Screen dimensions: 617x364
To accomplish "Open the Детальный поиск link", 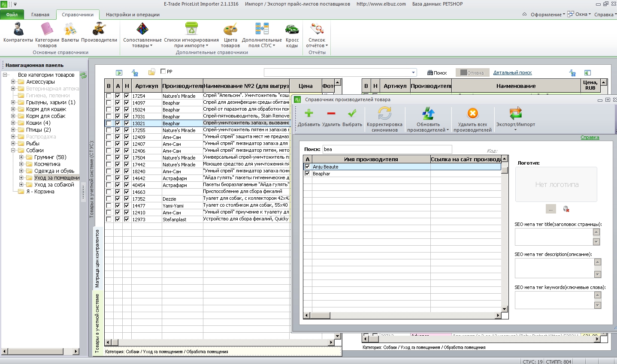I will 512,73.
